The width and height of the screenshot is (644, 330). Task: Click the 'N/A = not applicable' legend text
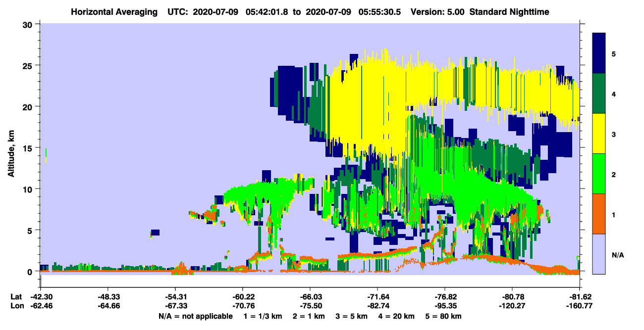(195, 316)
